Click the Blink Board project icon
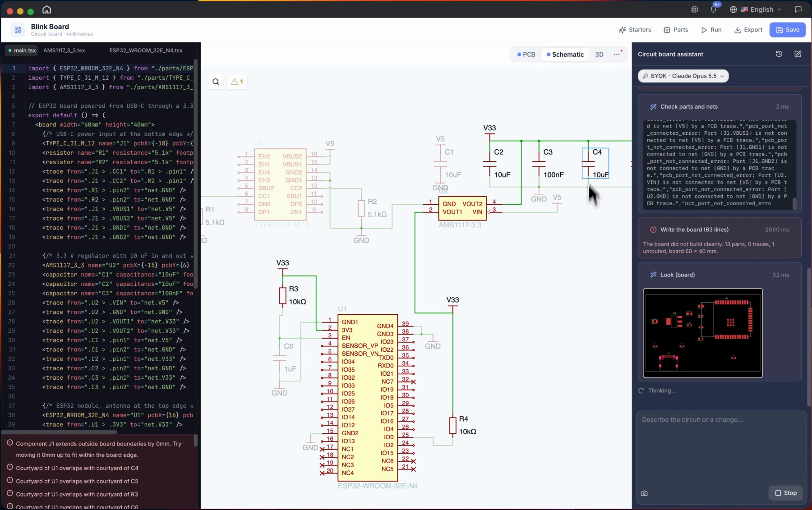 (x=18, y=30)
